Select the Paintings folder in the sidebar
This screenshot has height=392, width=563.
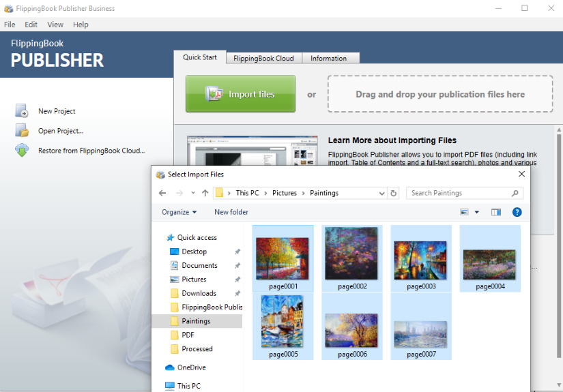point(197,321)
